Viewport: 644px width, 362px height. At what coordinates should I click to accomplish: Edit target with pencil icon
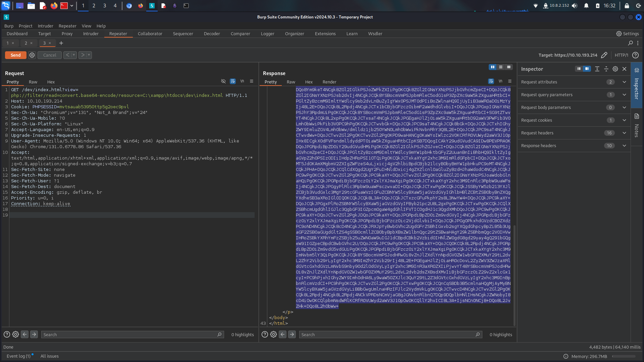point(604,55)
